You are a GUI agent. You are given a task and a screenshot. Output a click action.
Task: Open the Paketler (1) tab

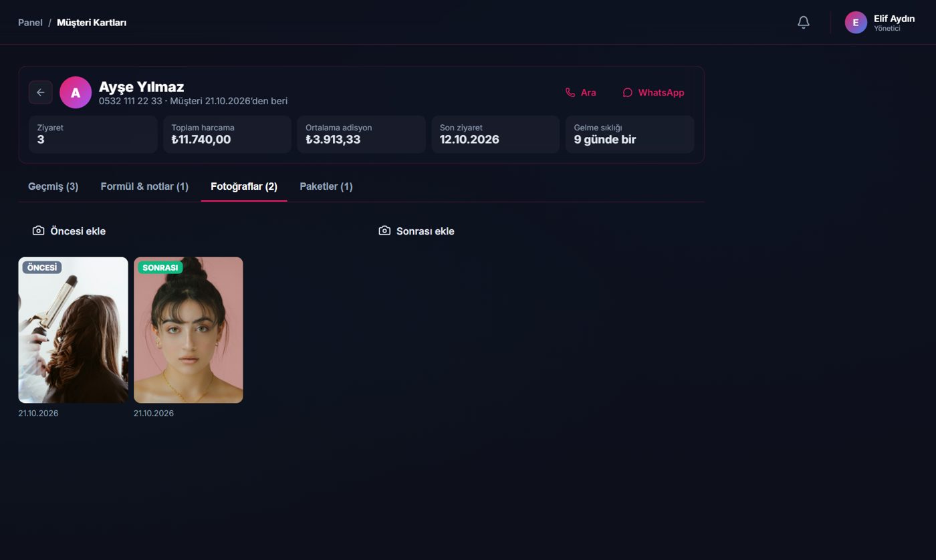point(326,186)
